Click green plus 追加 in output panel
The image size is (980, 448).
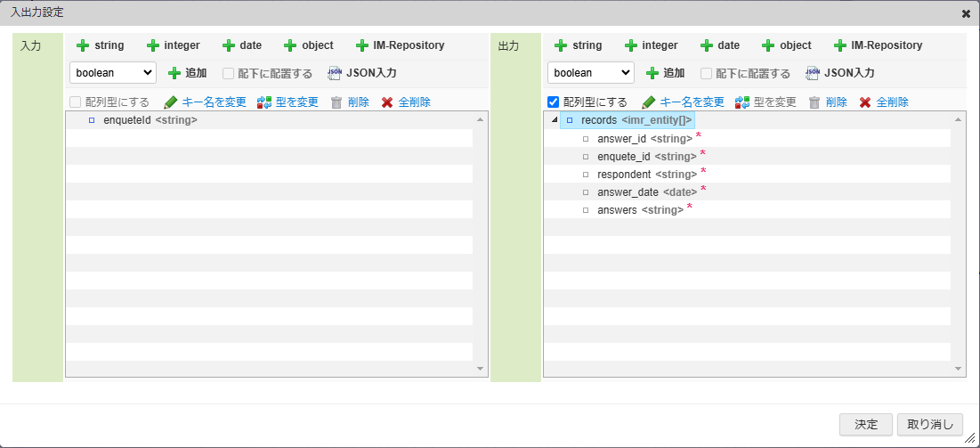[x=664, y=73]
